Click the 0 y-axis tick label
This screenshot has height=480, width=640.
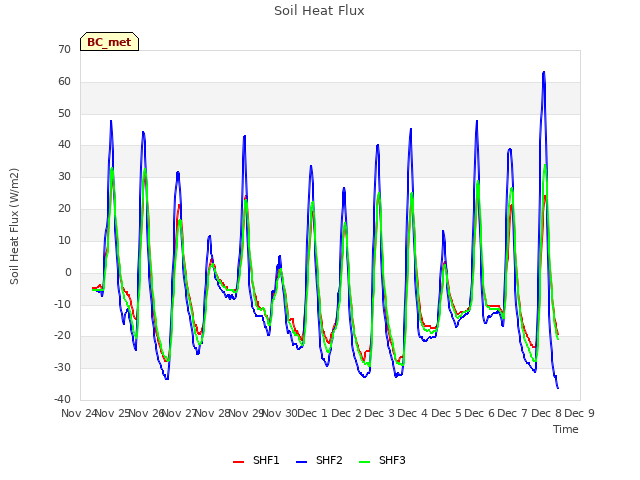[x=68, y=272]
